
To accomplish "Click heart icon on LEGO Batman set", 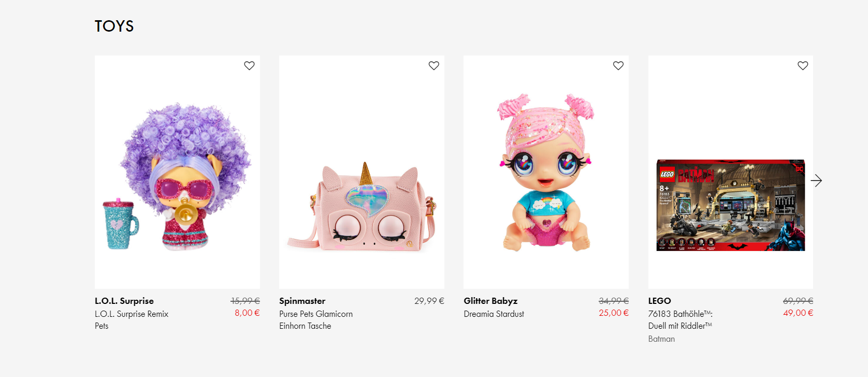I will [x=802, y=66].
